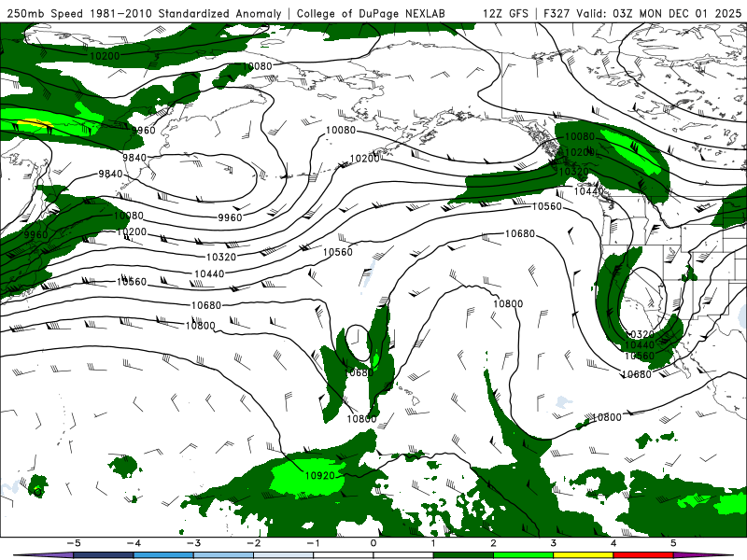Click the yellow colorbar segment between 3 and 4
This screenshot has height=560, width=747.
(584, 555)
